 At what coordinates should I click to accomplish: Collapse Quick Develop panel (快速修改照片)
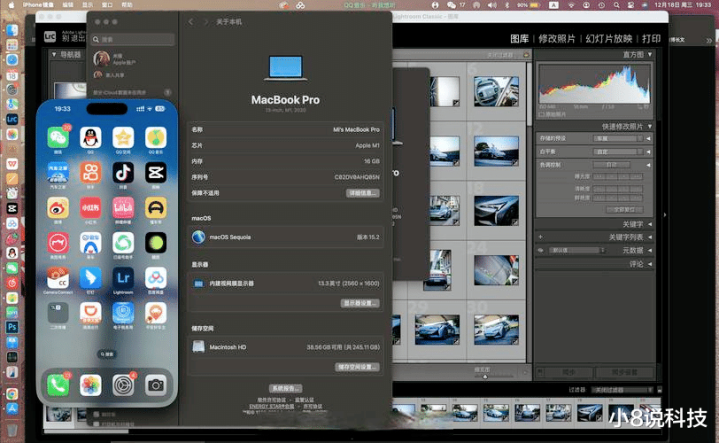point(650,126)
